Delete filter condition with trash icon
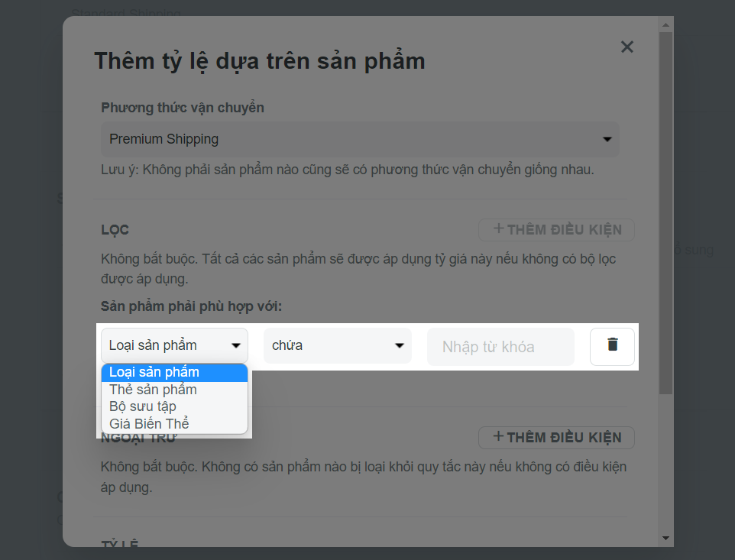This screenshot has width=735, height=560. pyautogui.click(x=612, y=346)
